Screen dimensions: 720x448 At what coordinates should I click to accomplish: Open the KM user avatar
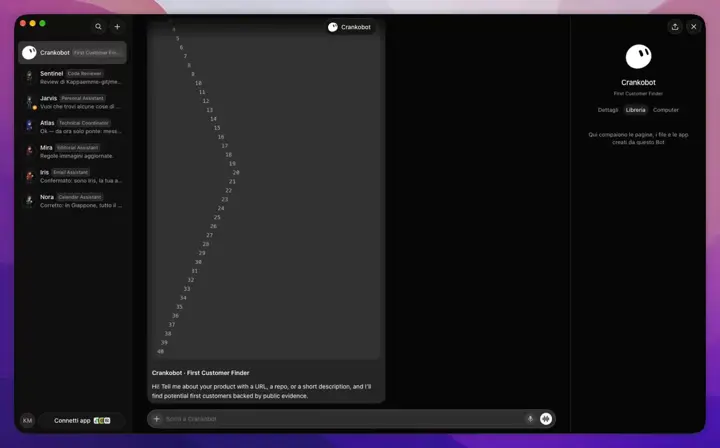[x=28, y=420]
